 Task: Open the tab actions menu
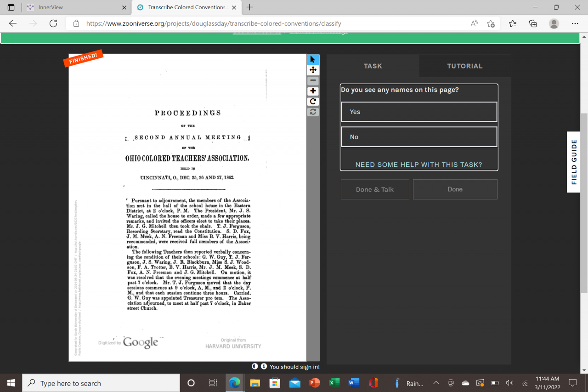click(x=11, y=7)
